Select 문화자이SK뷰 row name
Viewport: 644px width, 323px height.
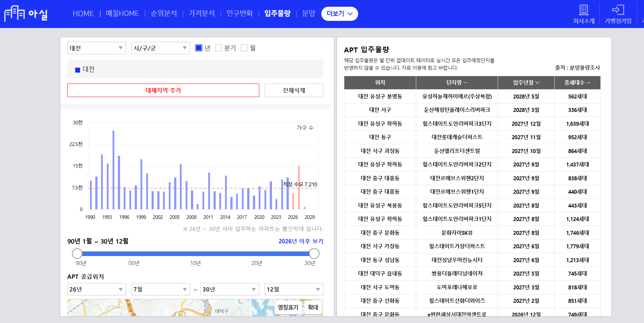click(x=457, y=233)
